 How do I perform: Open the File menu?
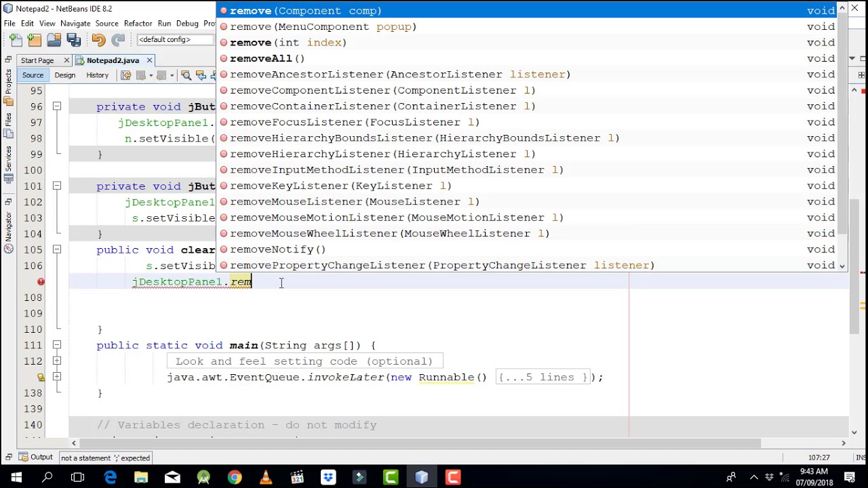[9, 23]
